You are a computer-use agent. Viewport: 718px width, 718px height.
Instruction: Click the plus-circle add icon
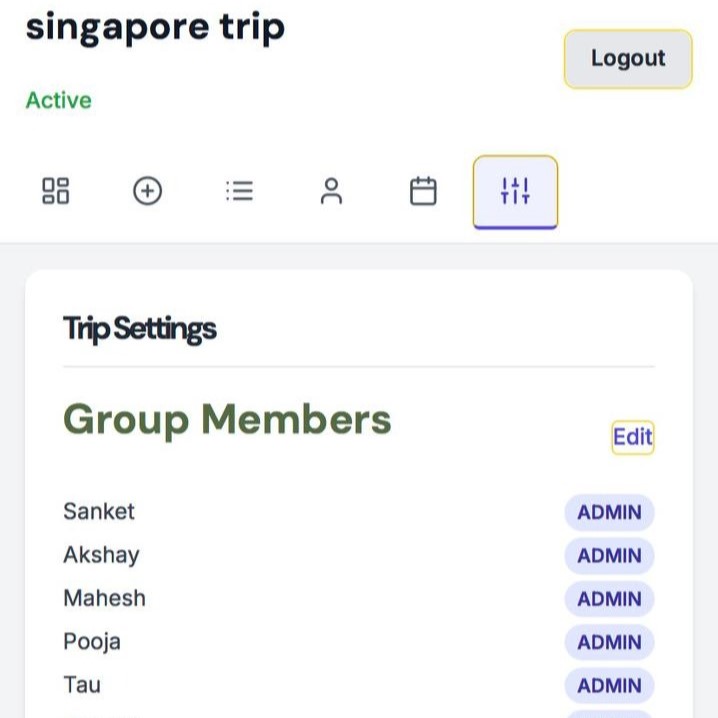pos(148,191)
